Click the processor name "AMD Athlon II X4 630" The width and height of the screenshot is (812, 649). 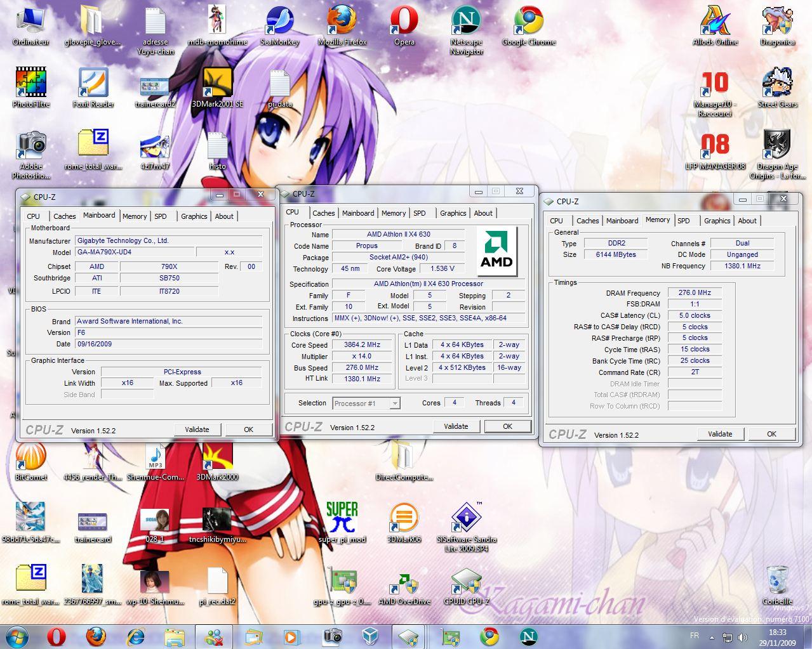pyautogui.click(x=399, y=234)
